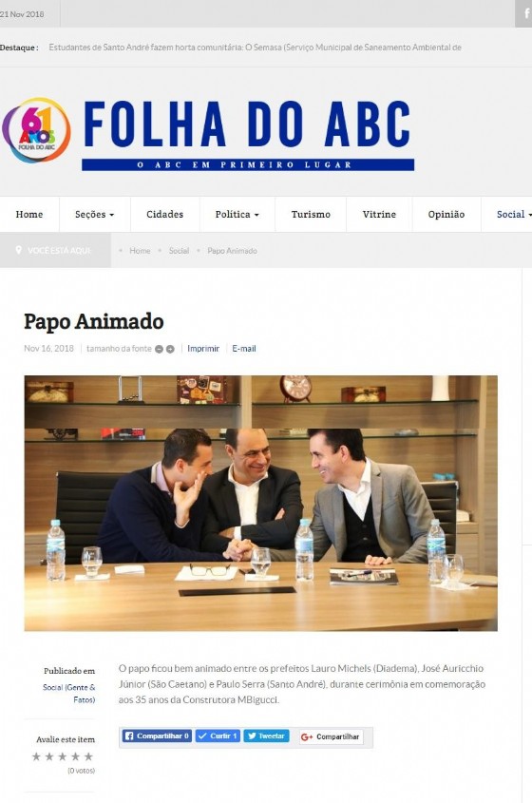
Task: Decrease font size with minus icon
Action: point(160,349)
